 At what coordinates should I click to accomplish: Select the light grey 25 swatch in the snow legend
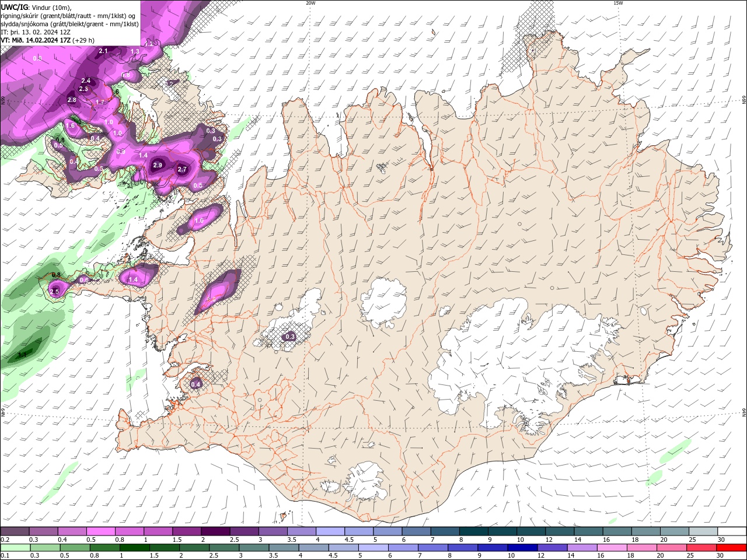point(703,531)
